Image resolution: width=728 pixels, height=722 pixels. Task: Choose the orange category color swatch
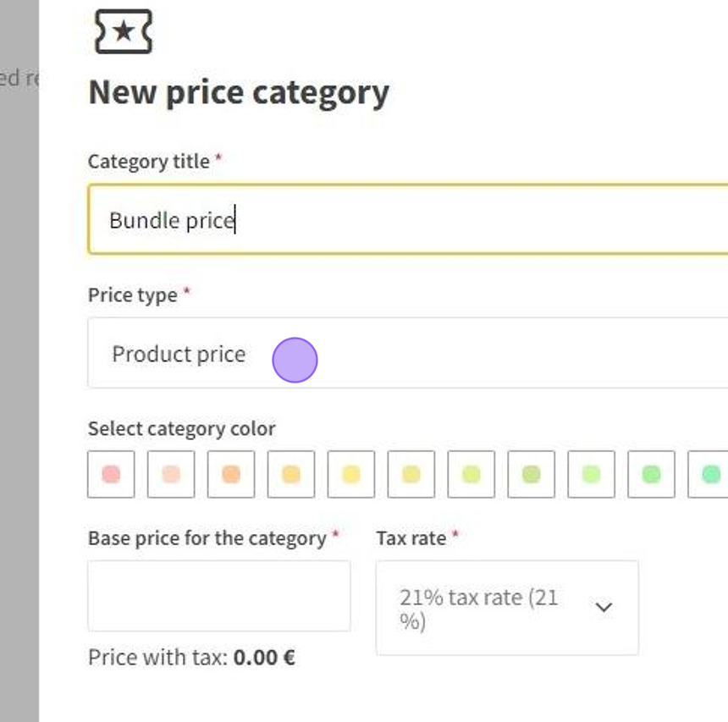pyautogui.click(x=231, y=474)
